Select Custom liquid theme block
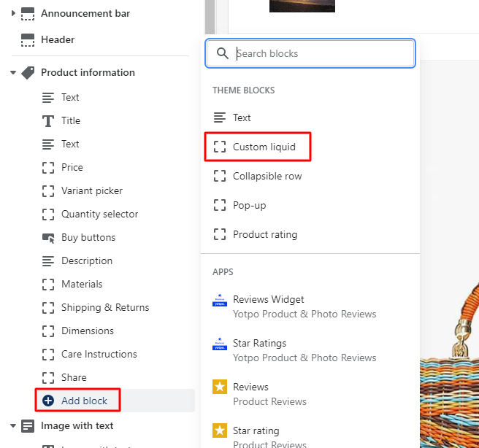 tap(264, 147)
